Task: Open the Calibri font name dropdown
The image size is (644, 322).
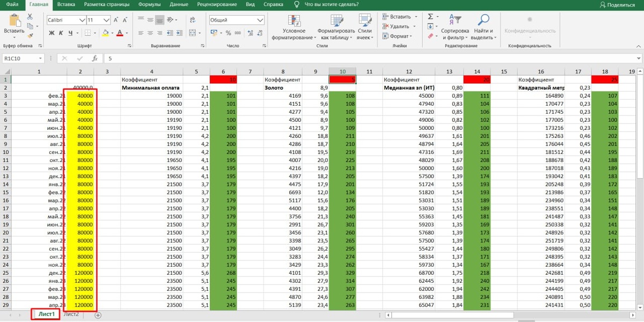Action: point(82,20)
